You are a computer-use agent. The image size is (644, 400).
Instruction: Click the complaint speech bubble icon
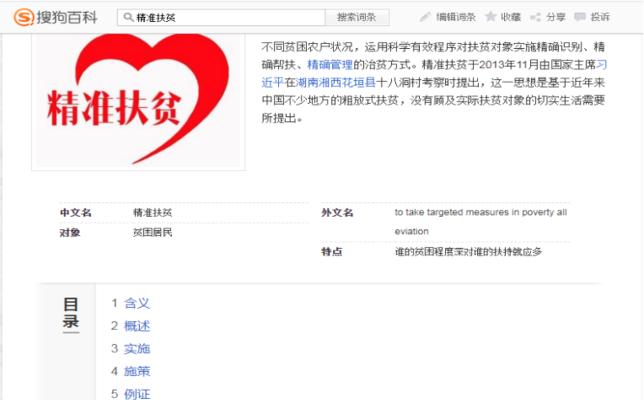[x=580, y=17]
